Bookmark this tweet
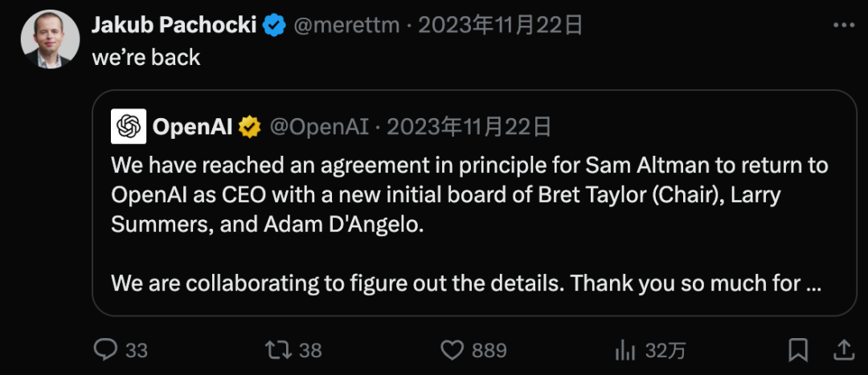This screenshot has width=868, height=375. point(798,350)
